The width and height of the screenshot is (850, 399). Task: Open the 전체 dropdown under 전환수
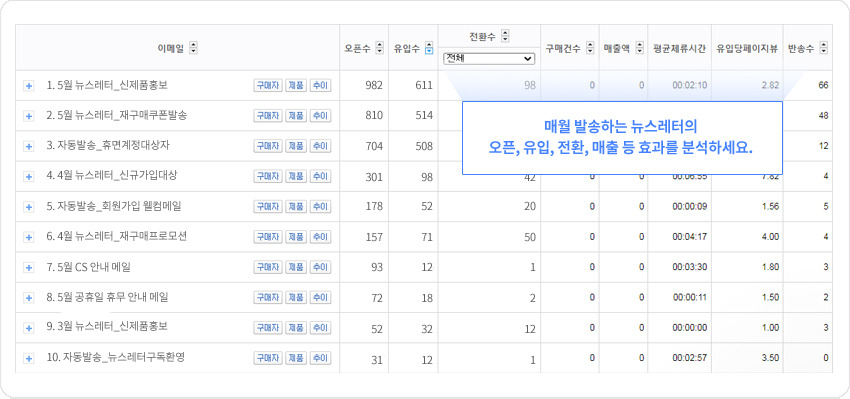(489, 59)
